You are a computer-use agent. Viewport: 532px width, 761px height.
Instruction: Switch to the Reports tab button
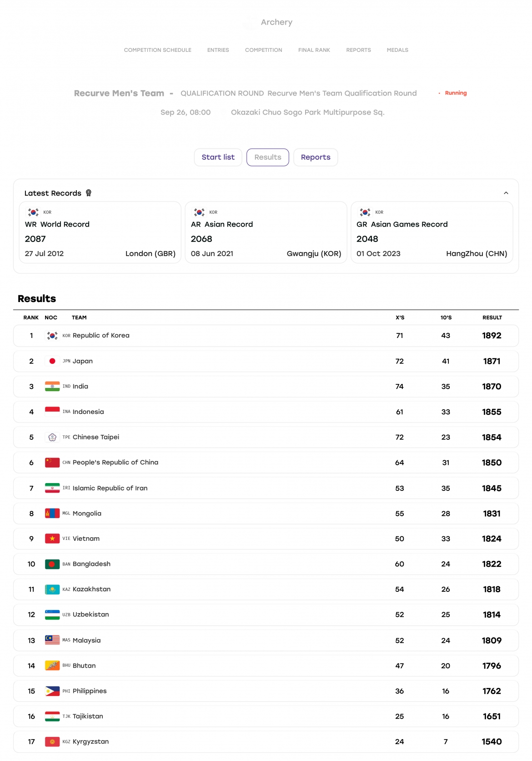(x=316, y=157)
